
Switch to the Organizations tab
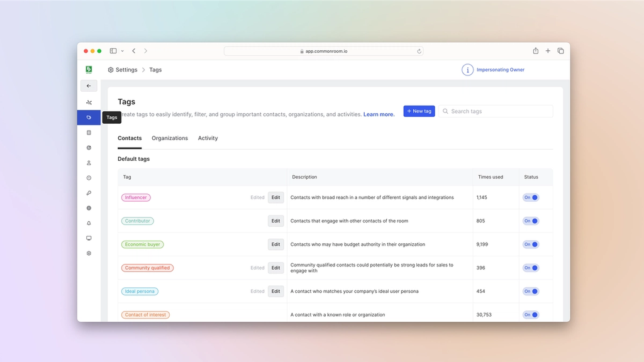point(170,138)
